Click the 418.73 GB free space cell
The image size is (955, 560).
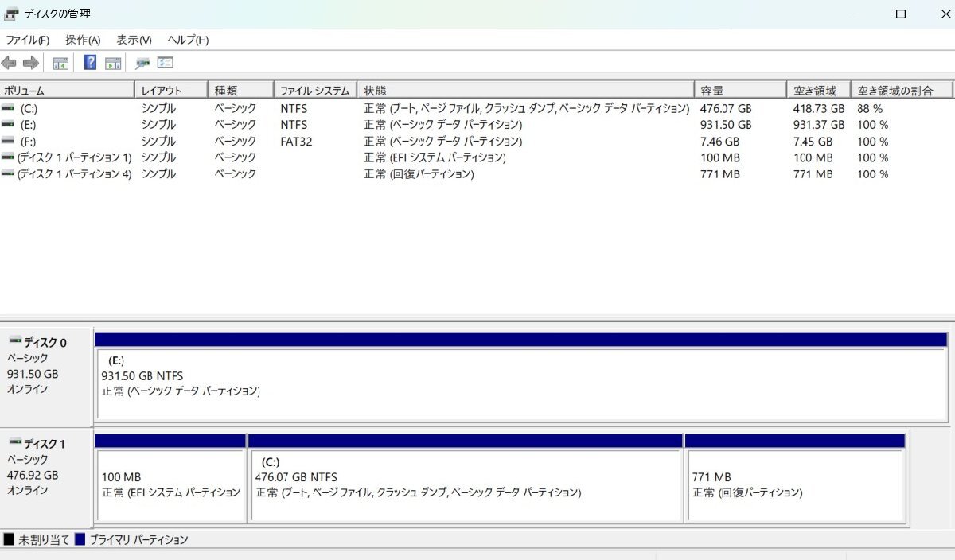click(x=819, y=108)
